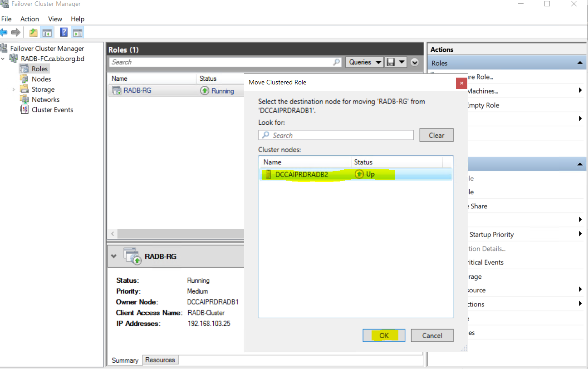
Task: Select RADB-FC.ca.bb.org.bd cluster in tree
Action: [x=53, y=59]
